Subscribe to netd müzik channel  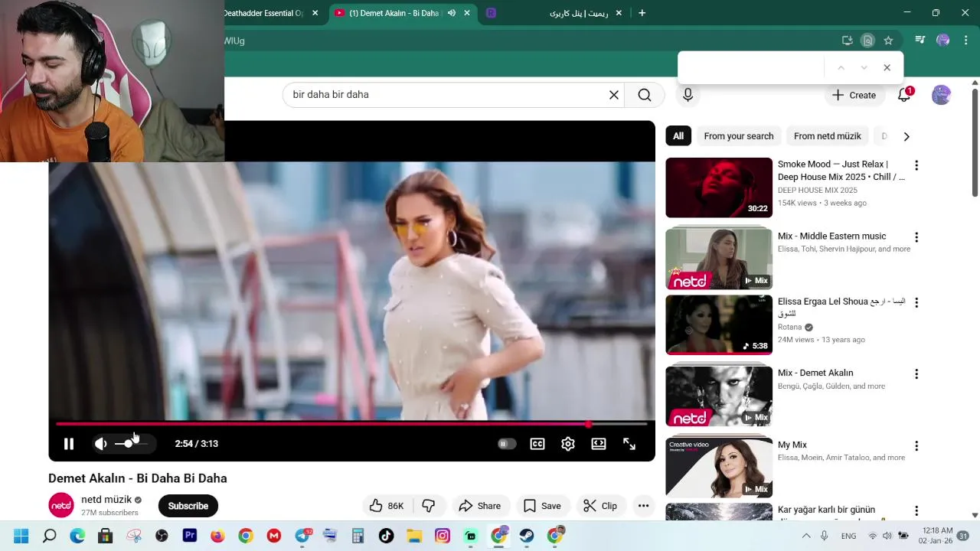click(188, 506)
